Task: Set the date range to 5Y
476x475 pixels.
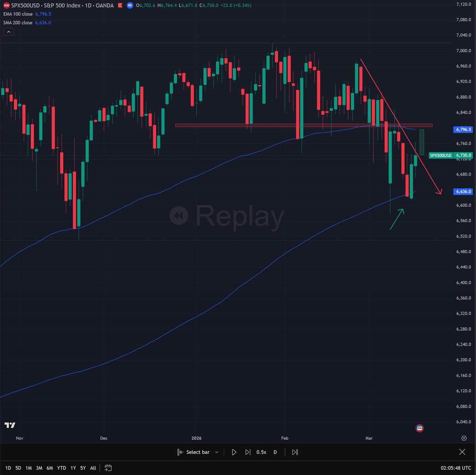Action: pos(83,468)
